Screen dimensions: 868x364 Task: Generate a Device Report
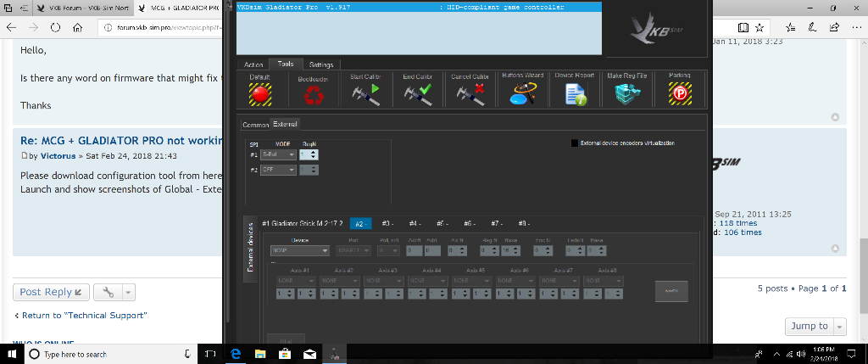[x=576, y=95]
